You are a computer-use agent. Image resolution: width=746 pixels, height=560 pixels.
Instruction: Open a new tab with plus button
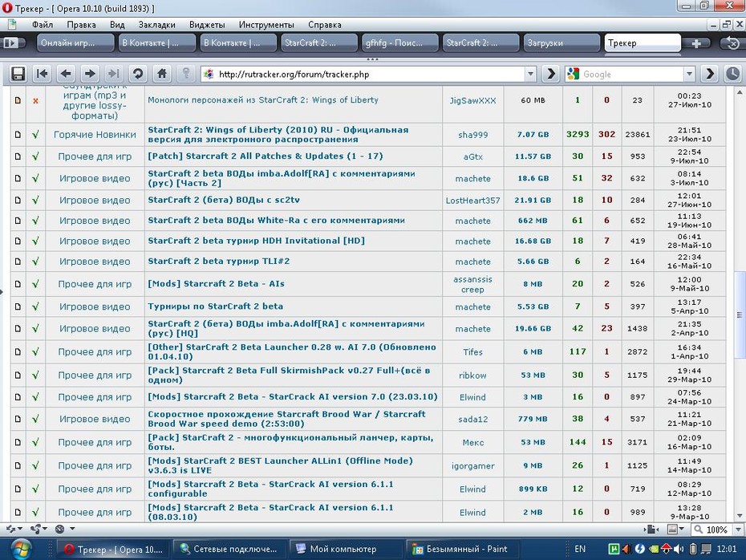click(696, 43)
